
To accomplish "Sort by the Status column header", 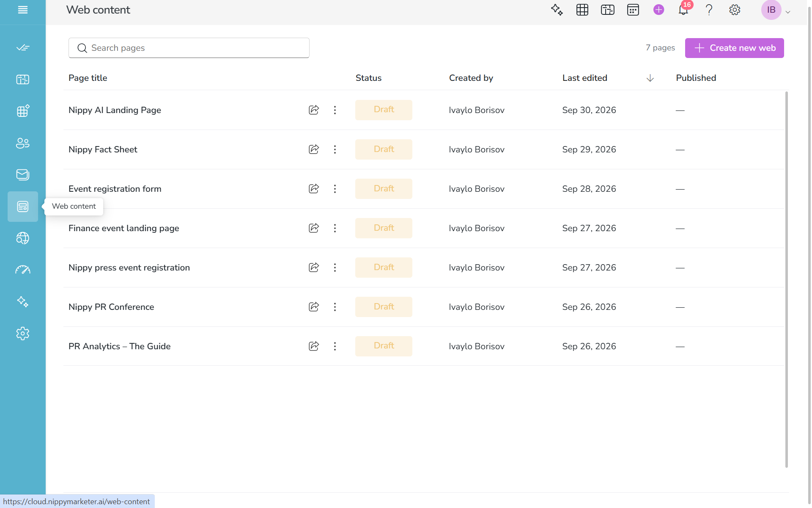I will point(368,78).
